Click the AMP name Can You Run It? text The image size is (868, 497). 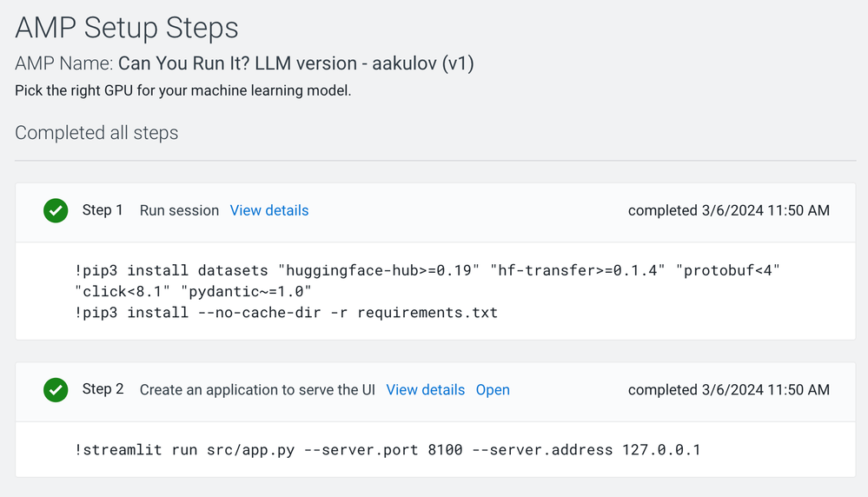point(296,63)
